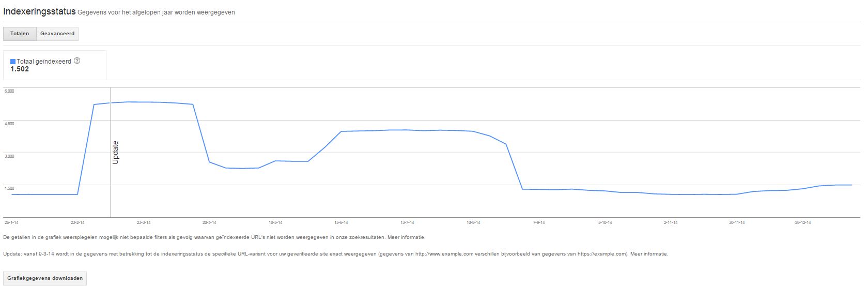Click the 20-4-14 date label

click(x=209, y=222)
